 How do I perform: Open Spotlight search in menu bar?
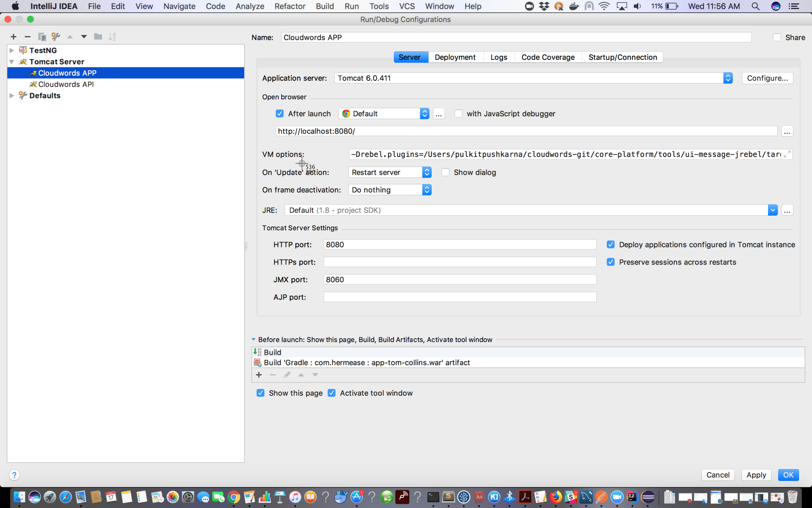(x=756, y=6)
